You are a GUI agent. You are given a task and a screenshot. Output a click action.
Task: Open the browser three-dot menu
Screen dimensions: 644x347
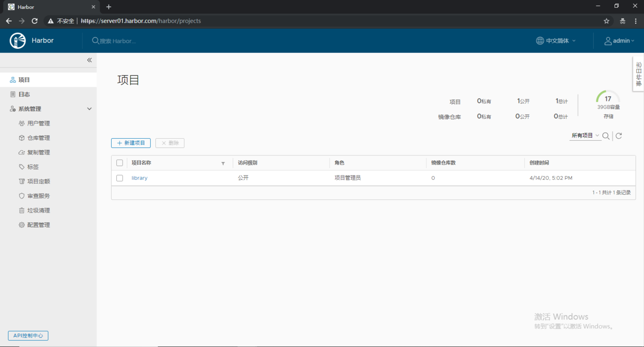(636, 21)
